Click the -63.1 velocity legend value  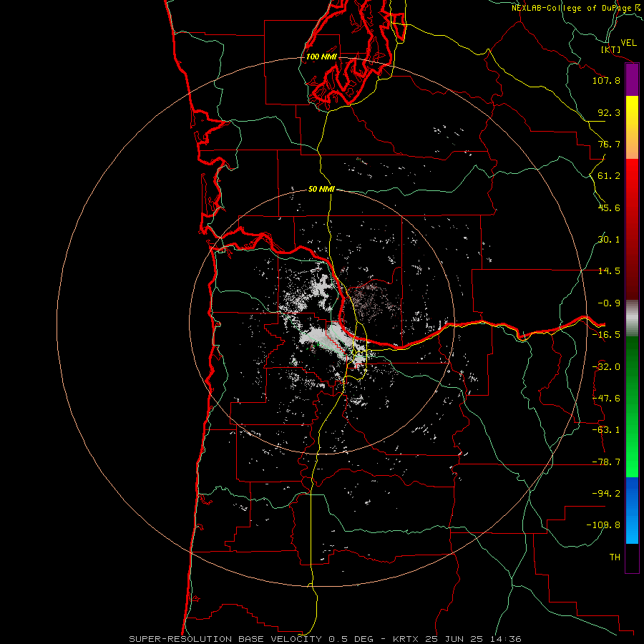[606, 430]
